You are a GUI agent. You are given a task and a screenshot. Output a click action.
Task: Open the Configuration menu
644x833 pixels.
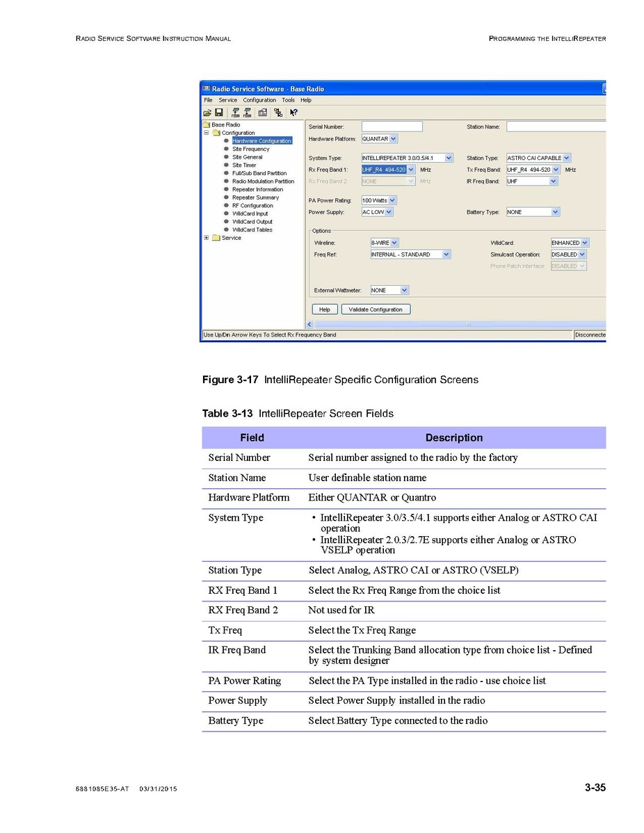coord(259,100)
